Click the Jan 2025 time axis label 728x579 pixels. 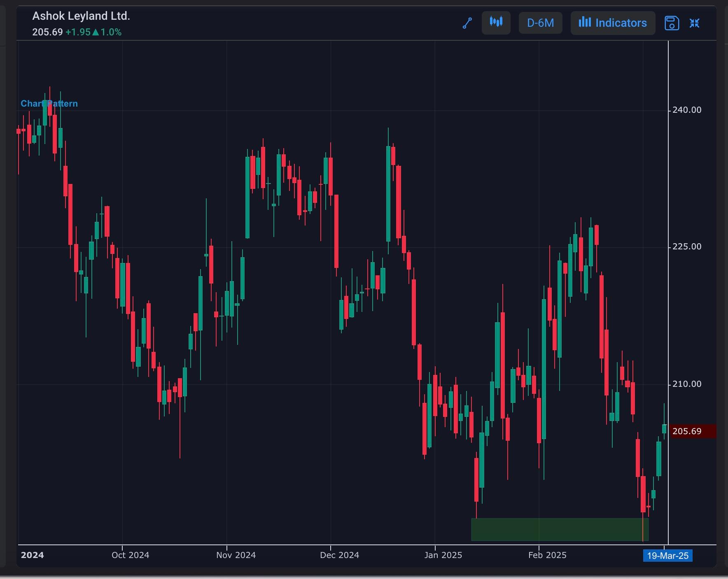443,555
